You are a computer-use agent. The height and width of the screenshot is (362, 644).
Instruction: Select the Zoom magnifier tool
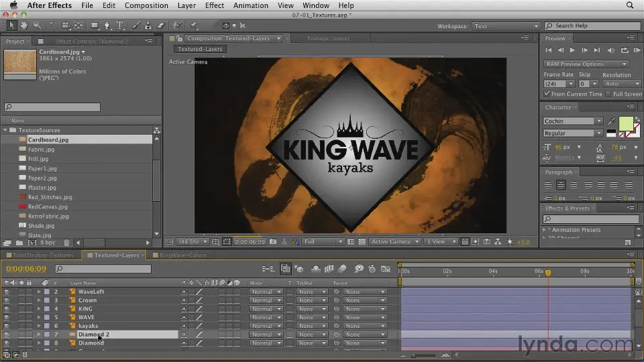pos(37,26)
